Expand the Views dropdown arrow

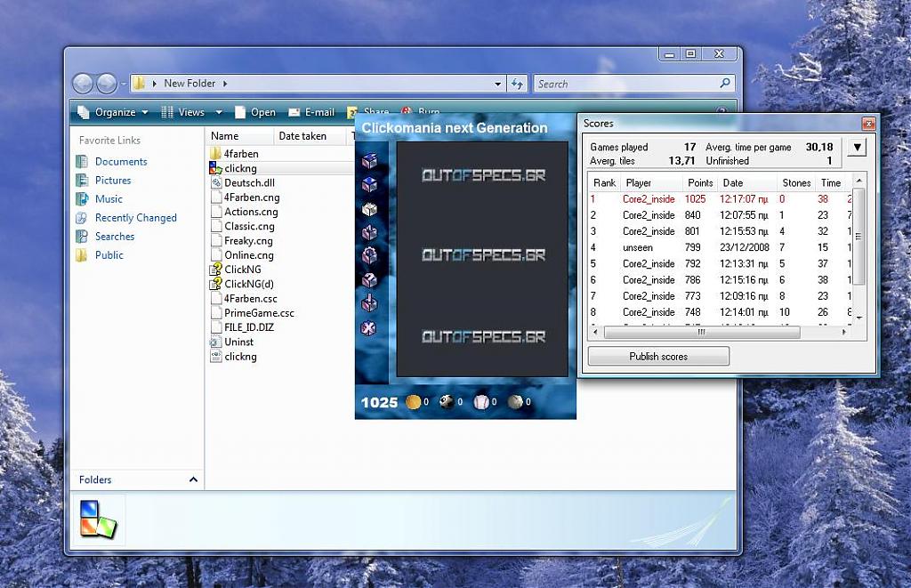219,112
